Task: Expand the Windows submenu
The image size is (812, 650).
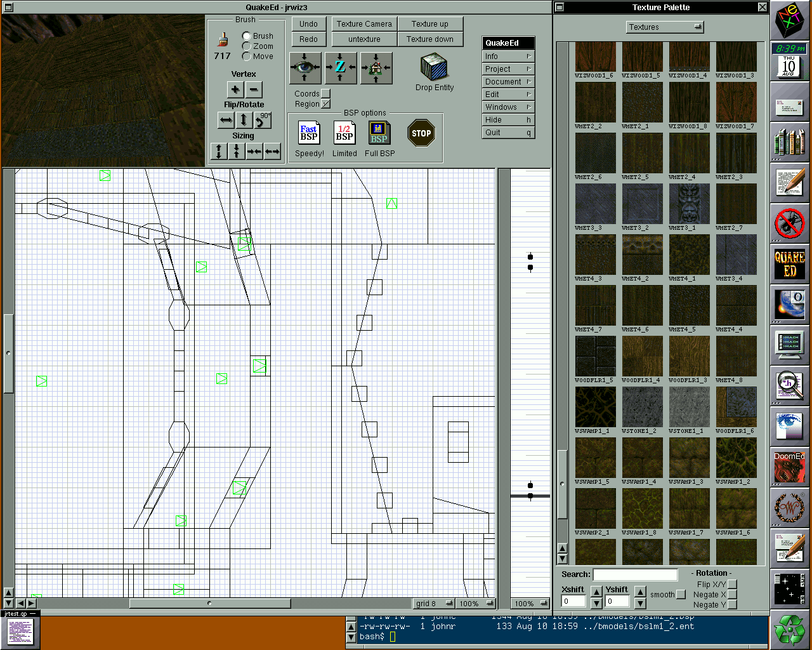Action: (508, 107)
